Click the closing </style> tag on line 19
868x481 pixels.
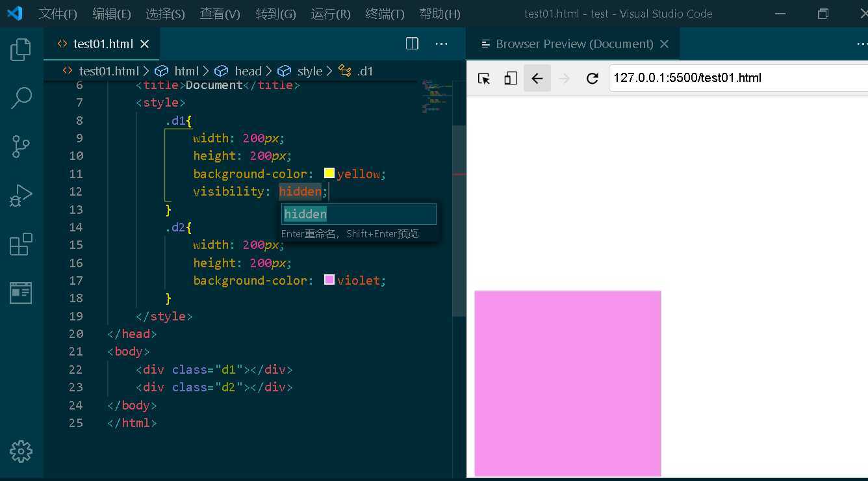coord(164,316)
